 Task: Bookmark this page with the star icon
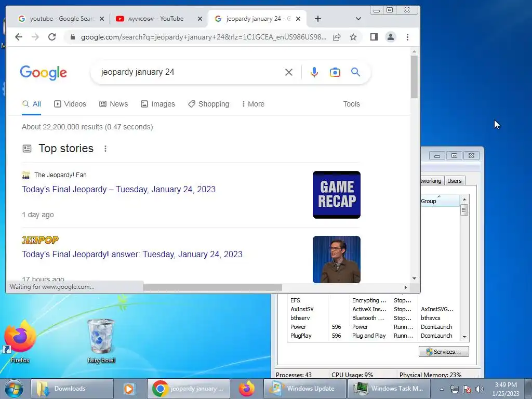pyautogui.click(x=353, y=37)
